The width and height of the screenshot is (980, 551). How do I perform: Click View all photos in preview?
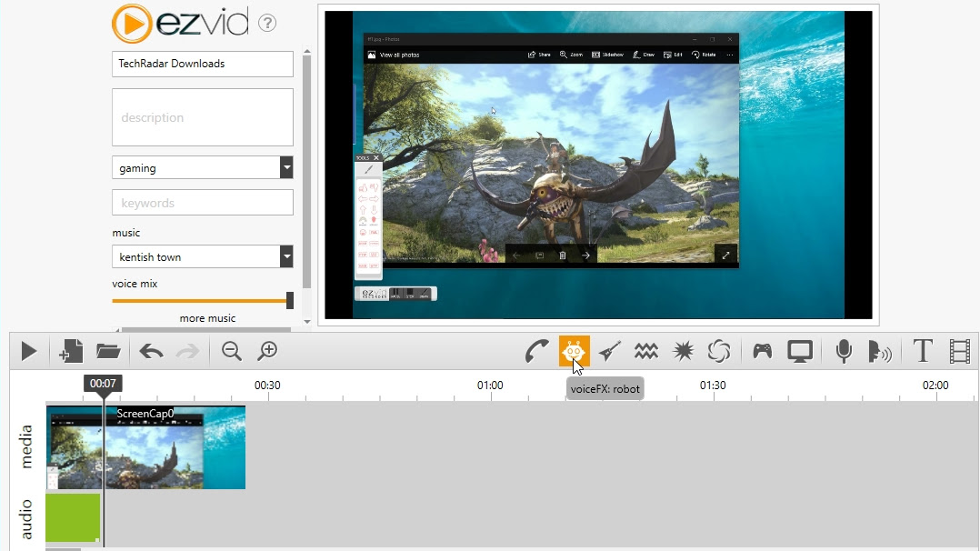pyautogui.click(x=395, y=55)
